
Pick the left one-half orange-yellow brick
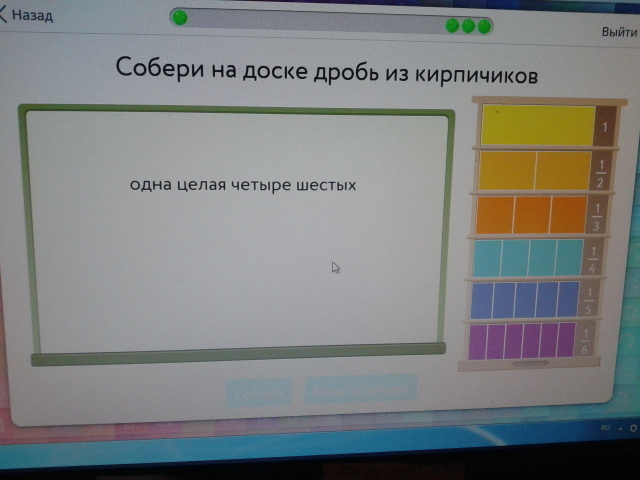coord(507,171)
